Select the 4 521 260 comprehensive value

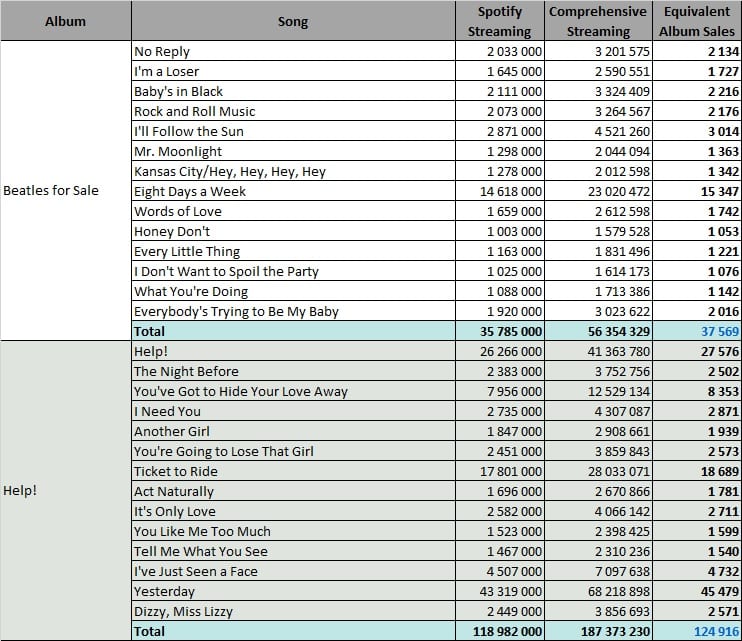(598, 131)
